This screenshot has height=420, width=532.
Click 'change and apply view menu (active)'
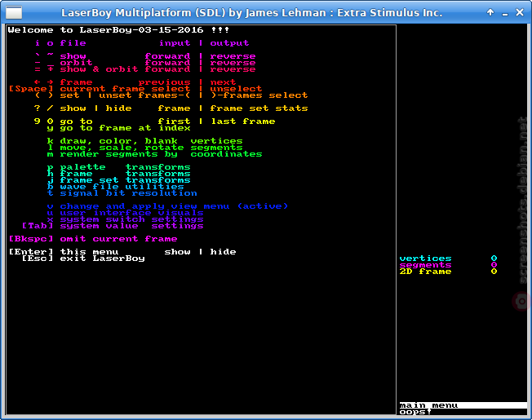coord(167,206)
